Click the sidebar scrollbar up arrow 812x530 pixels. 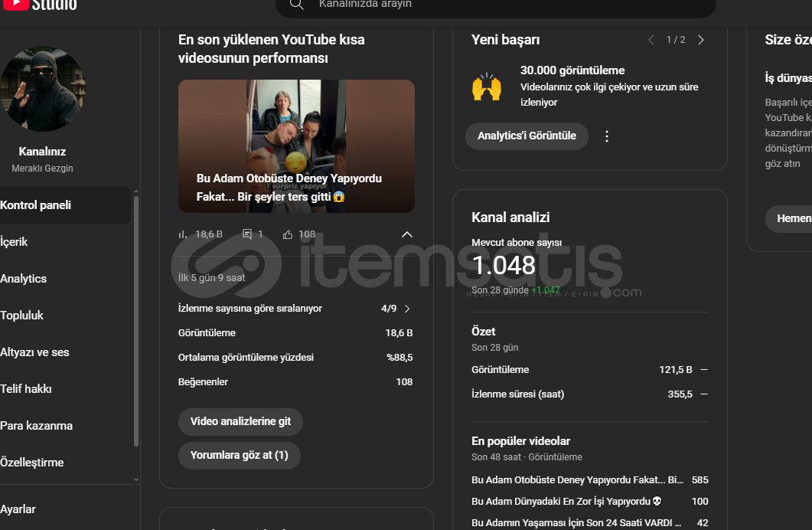(x=136, y=191)
